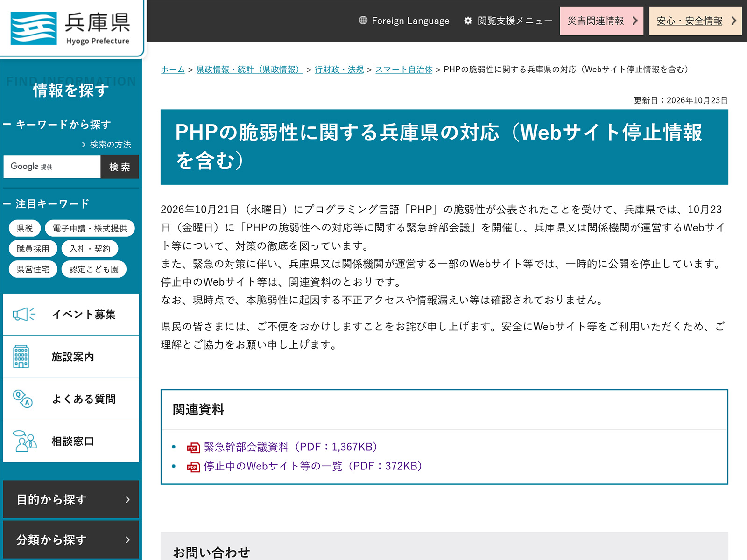Click the 情報を探す sidebar heading
747x560 pixels.
[71, 91]
